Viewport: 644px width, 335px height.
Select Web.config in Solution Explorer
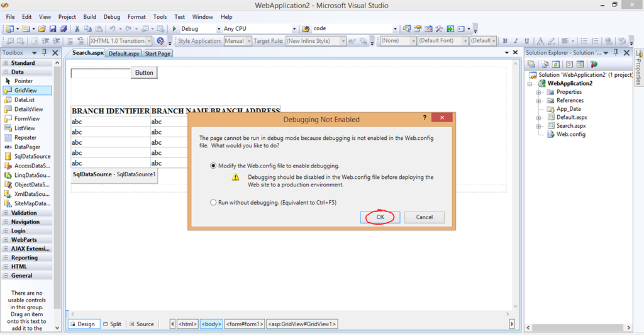571,134
